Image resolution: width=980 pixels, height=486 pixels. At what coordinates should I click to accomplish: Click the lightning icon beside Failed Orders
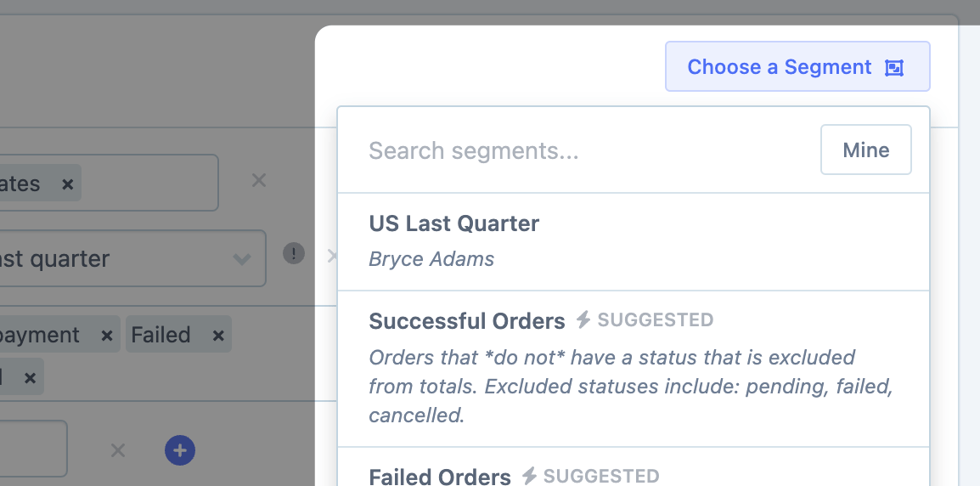point(529,476)
